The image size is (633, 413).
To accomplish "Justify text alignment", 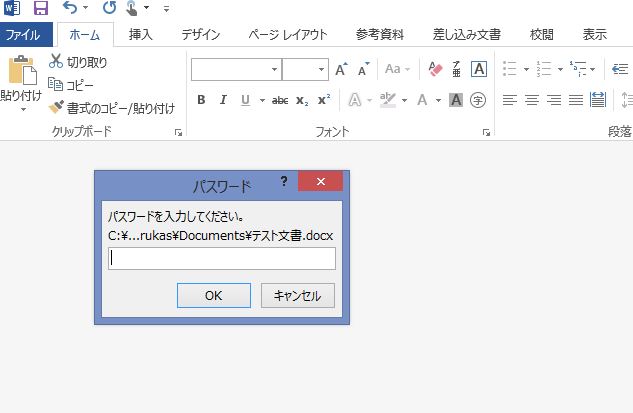I will click(x=576, y=100).
